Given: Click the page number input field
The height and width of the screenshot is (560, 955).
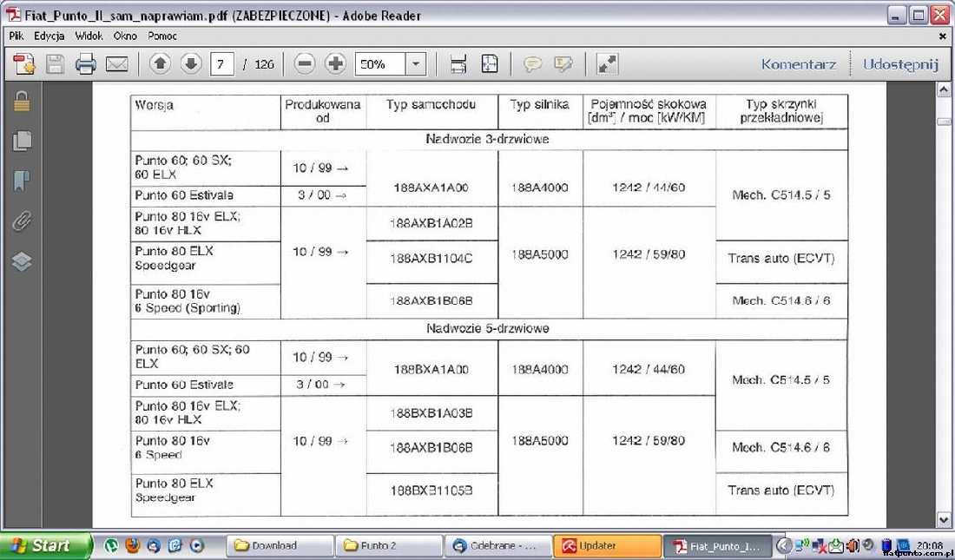Looking at the screenshot, I should coord(221,64).
